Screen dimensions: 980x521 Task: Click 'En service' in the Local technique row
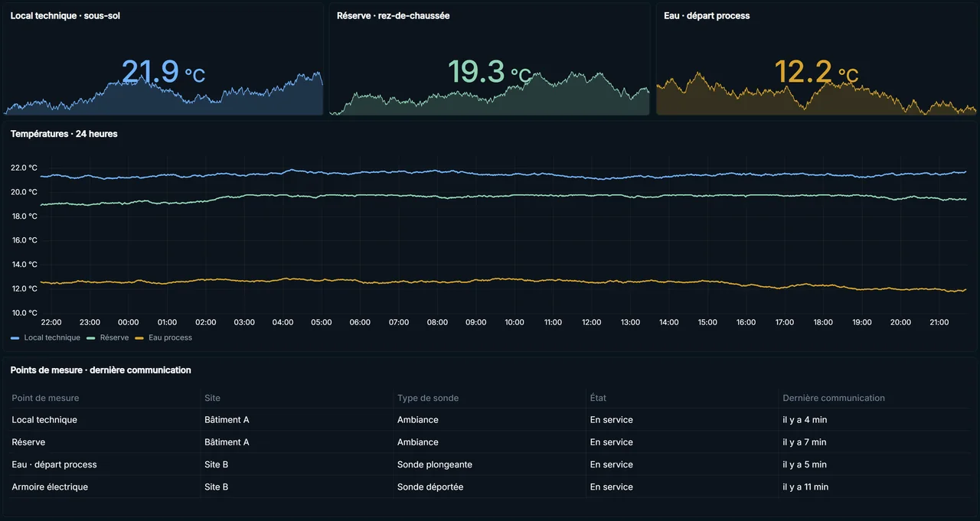[x=612, y=420]
